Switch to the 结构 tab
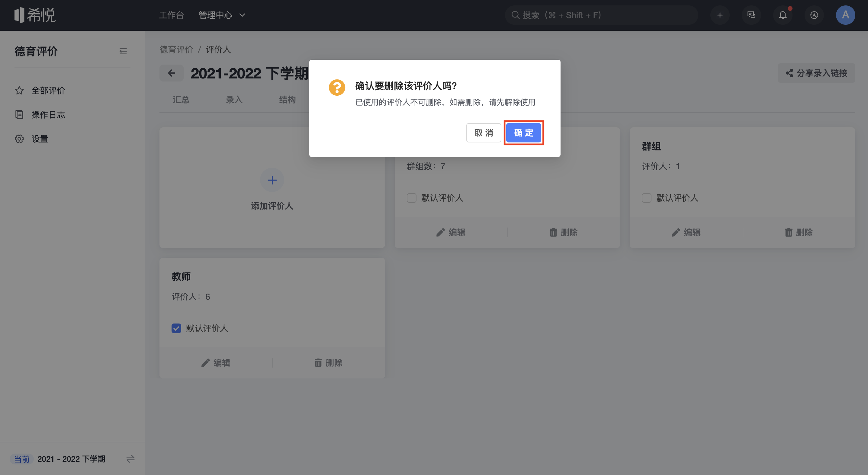Screen dimensions: 868x475 pos(288,100)
